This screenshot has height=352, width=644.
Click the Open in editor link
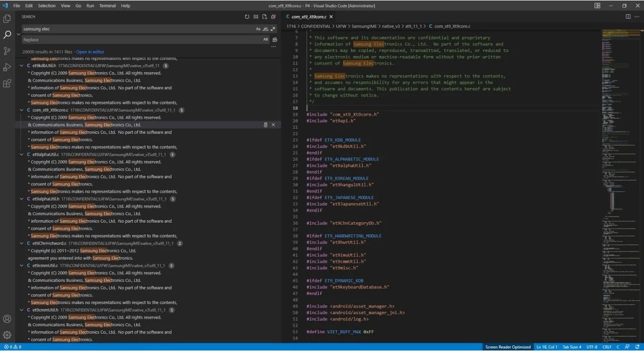click(90, 52)
